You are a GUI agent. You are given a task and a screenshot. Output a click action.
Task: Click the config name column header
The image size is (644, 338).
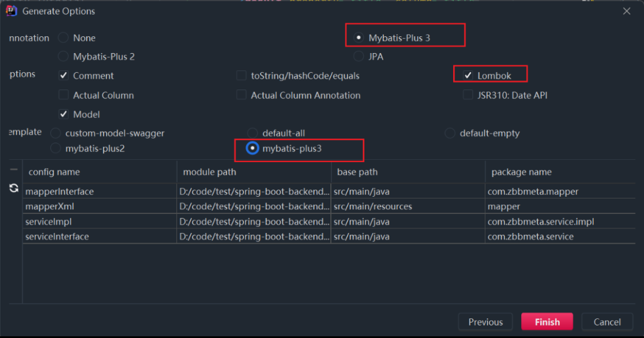[x=100, y=172]
